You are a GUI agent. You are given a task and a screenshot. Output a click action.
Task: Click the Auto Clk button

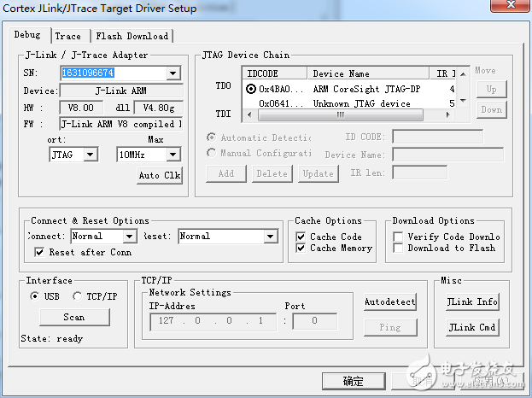coord(160,175)
